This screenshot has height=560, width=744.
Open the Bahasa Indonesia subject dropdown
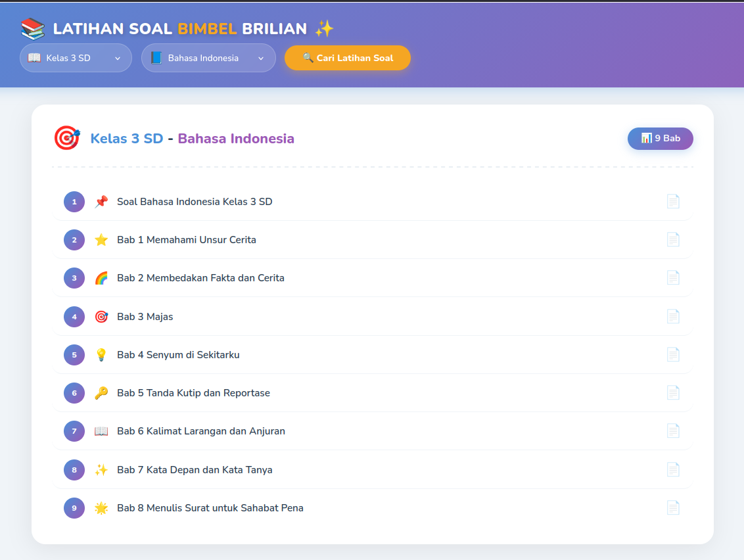208,58
